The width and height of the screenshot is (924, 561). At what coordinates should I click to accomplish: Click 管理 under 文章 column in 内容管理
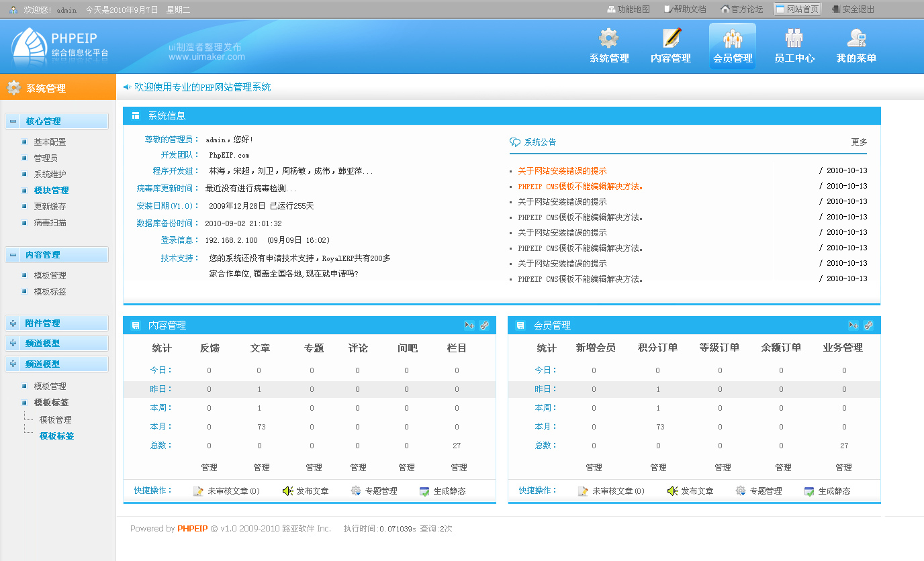261,468
